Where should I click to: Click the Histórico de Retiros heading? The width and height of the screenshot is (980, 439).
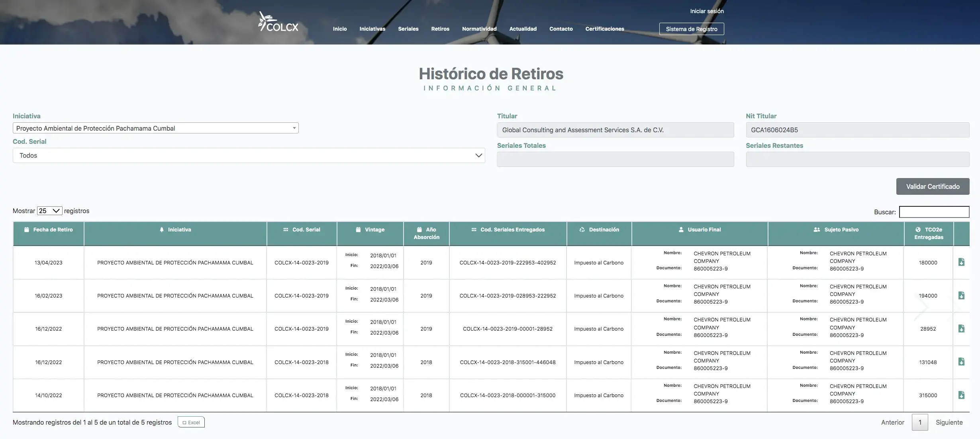(x=491, y=74)
